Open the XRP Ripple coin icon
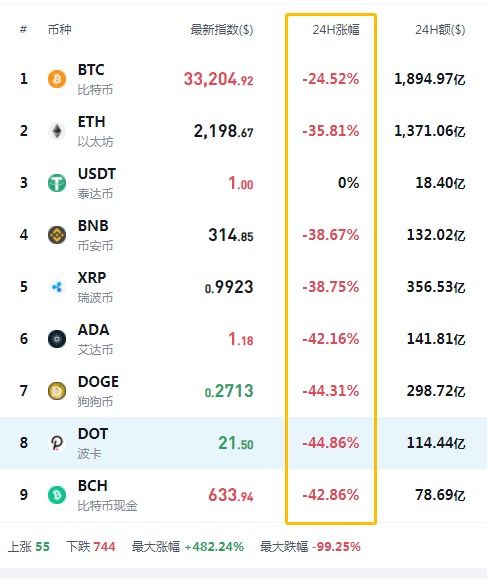Image resolution: width=487 pixels, height=579 pixels. click(x=57, y=287)
